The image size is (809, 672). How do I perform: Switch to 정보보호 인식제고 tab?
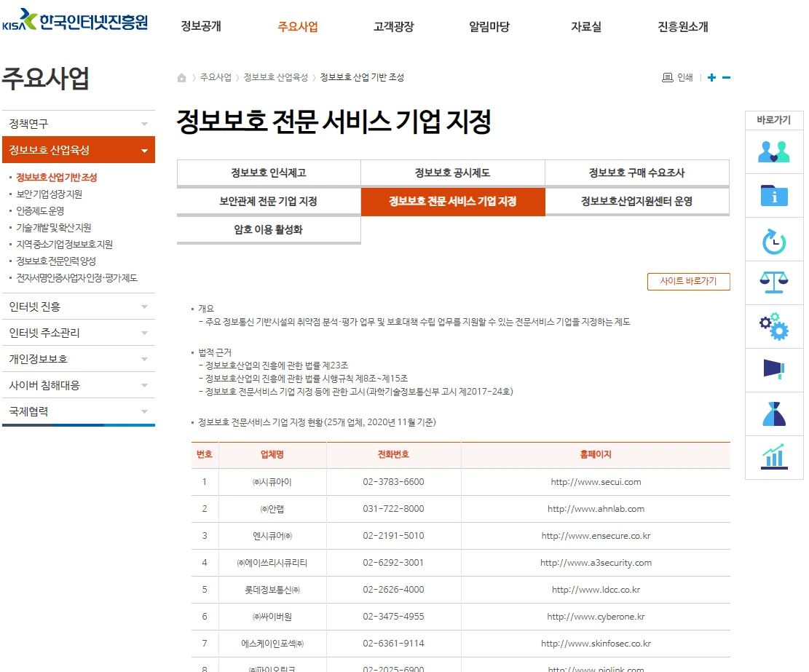269,173
